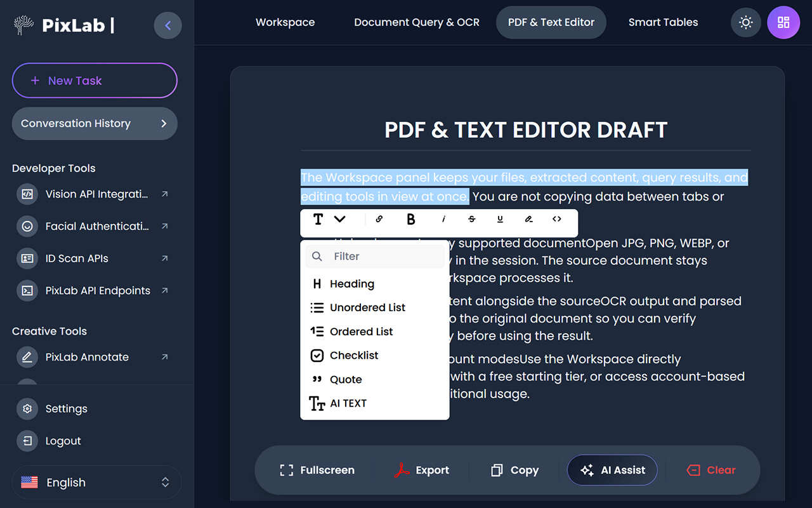Image resolution: width=812 pixels, height=508 pixels.
Task: Apply bold formatting
Action: pyautogui.click(x=411, y=219)
